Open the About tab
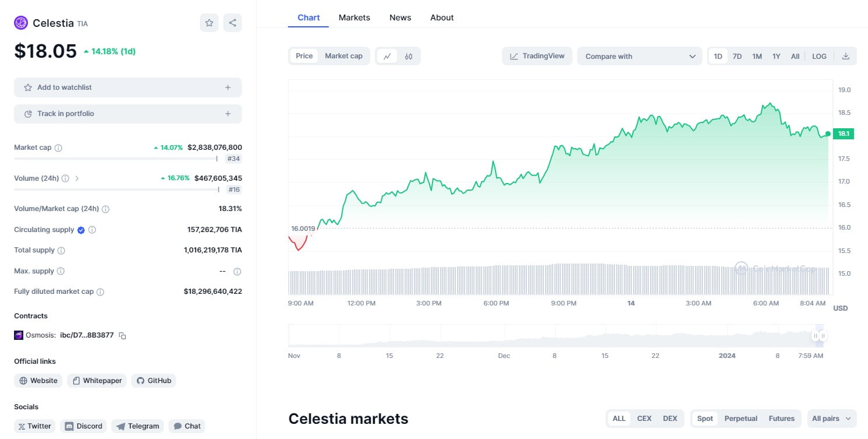This screenshot has width=868, height=439. 442,17
